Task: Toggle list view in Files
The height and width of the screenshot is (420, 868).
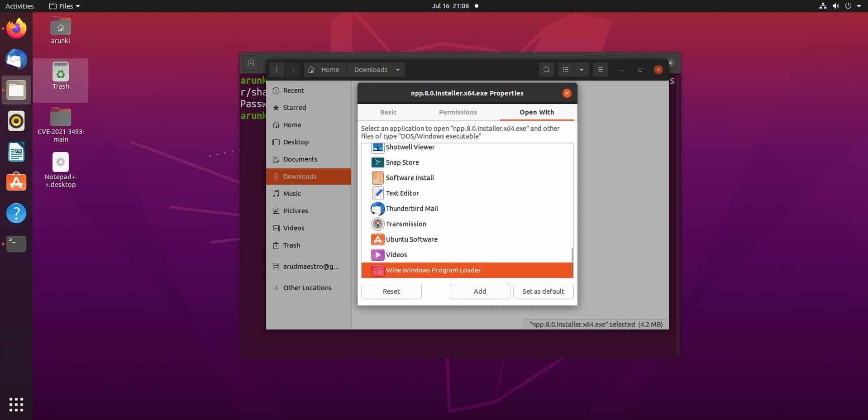Action: [x=566, y=70]
